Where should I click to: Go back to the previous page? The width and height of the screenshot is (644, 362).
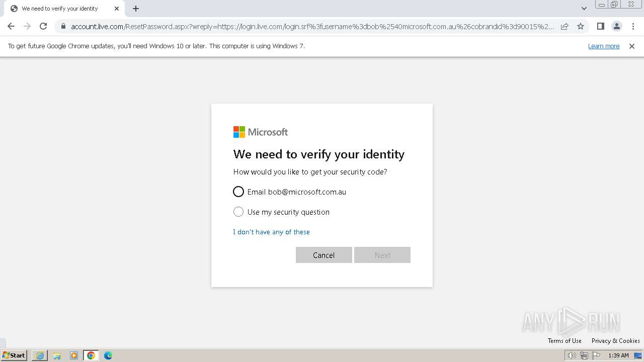click(11, 26)
